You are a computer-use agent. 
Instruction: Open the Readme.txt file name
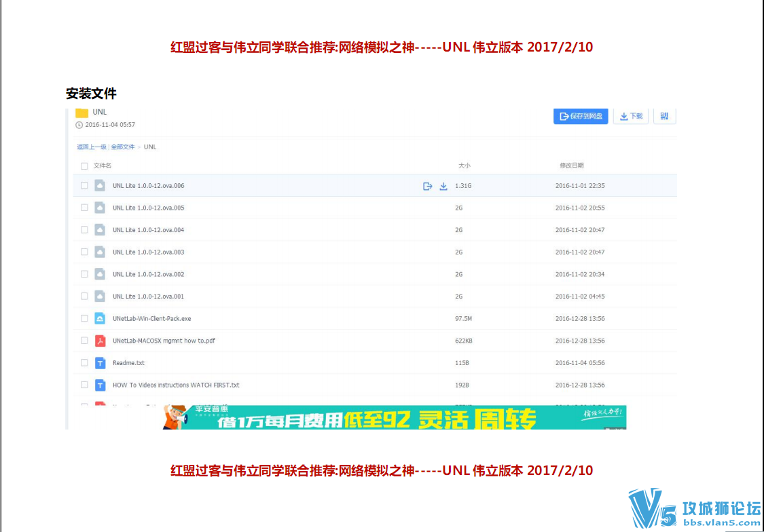click(x=128, y=363)
